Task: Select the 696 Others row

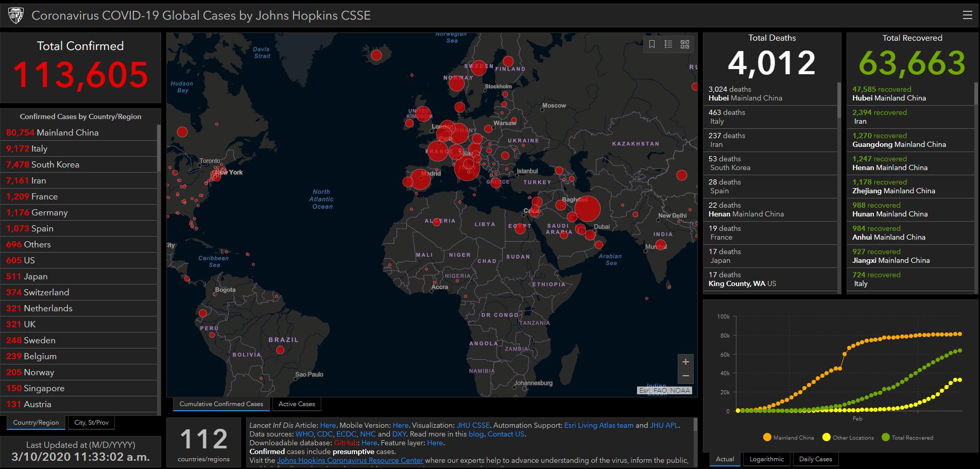Action: pos(79,244)
